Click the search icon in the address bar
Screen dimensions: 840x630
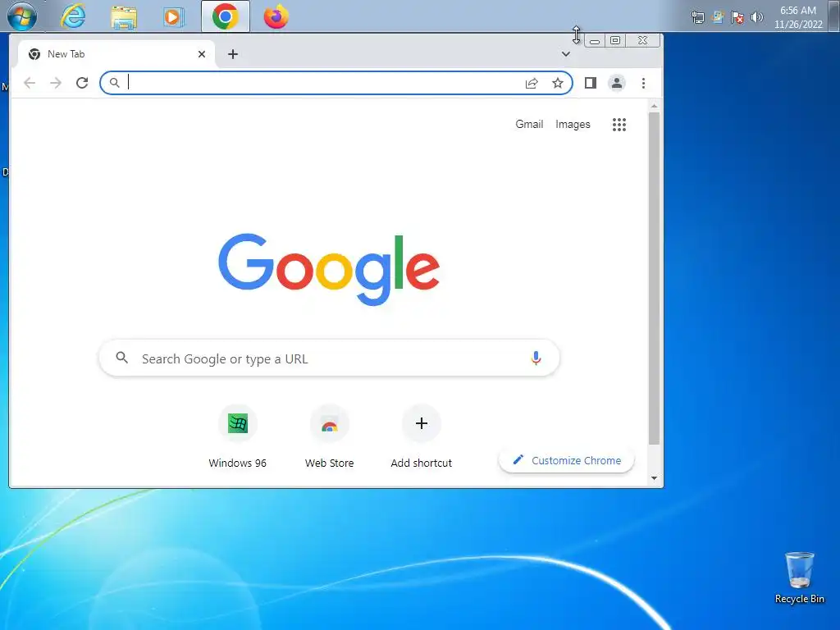114,83
